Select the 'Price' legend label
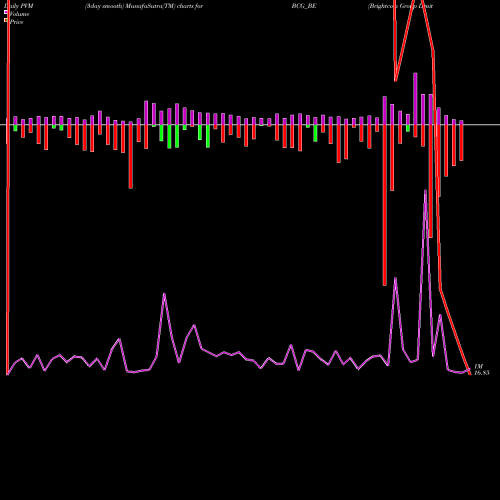 click(x=16, y=22)
